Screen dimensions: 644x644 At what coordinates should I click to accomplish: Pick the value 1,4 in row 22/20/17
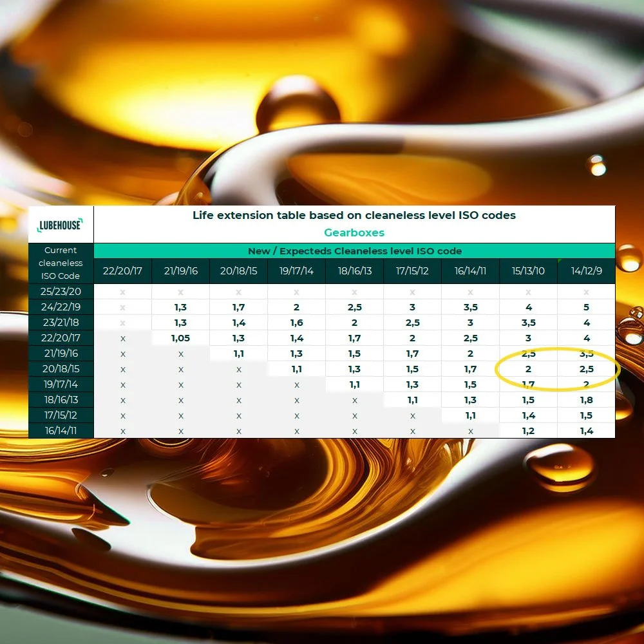(x=296, y=338)
